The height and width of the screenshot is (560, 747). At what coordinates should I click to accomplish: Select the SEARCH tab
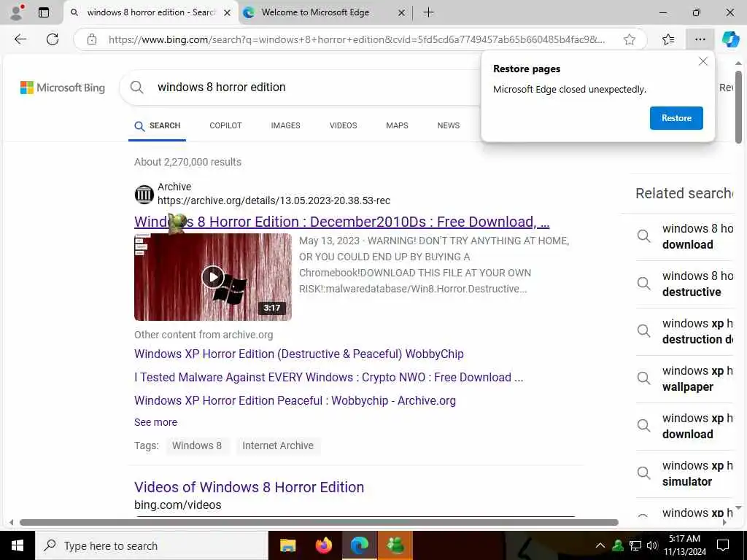point(158,125)
